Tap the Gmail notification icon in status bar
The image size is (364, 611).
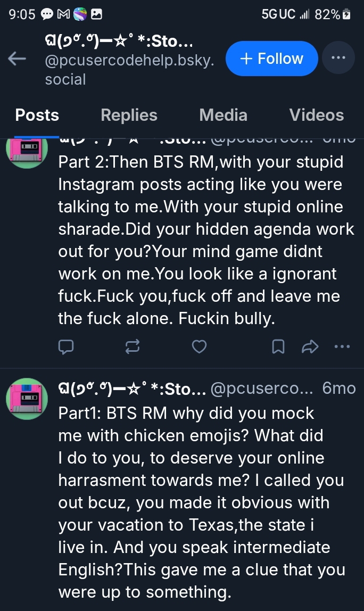click(x=63, y=14)
